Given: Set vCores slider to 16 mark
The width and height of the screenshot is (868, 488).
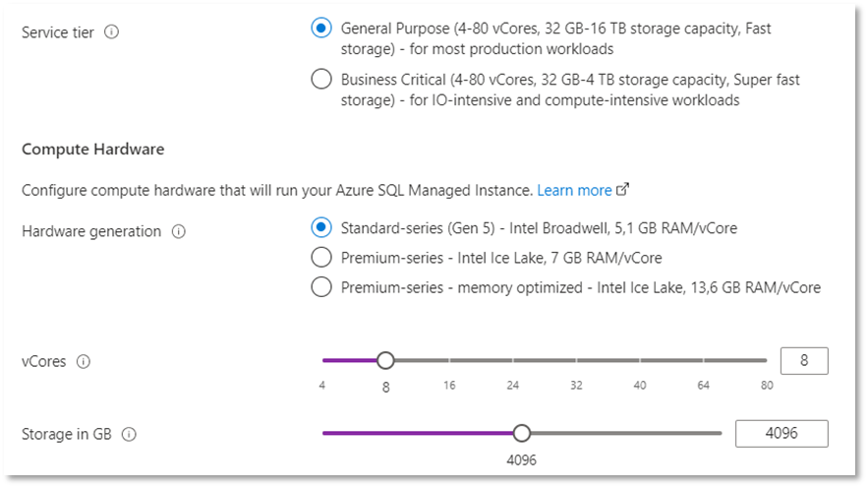Looking at the screenshot, I should point(449,361).
